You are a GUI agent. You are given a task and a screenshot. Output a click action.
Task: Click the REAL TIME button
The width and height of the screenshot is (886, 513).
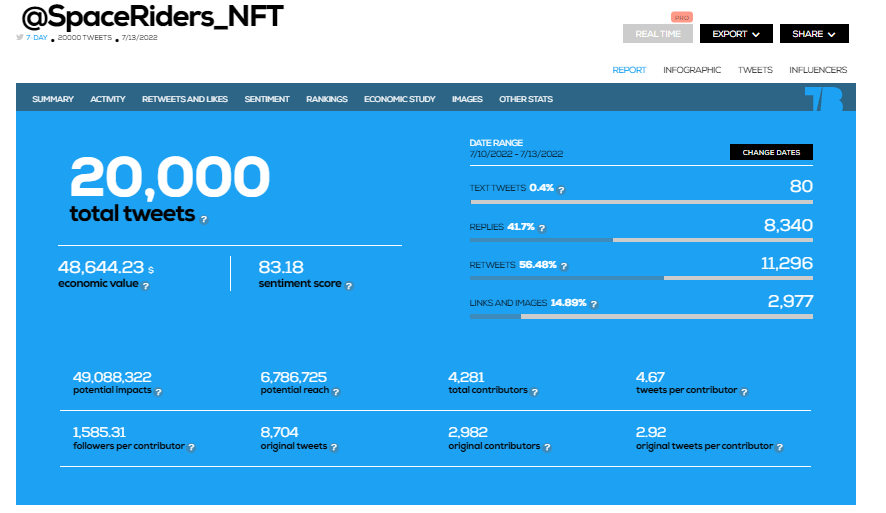[658, 34]
